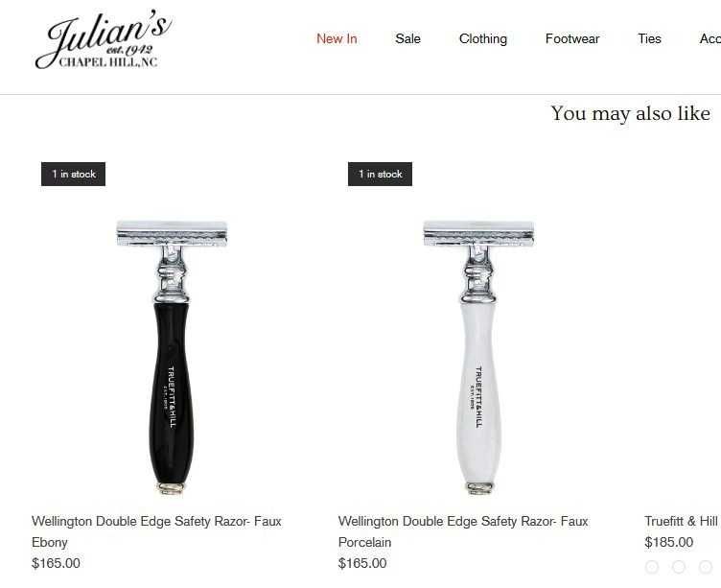Go to the Footwear category
The width and height of the screenshot is (721, 588).
[572, 38]
